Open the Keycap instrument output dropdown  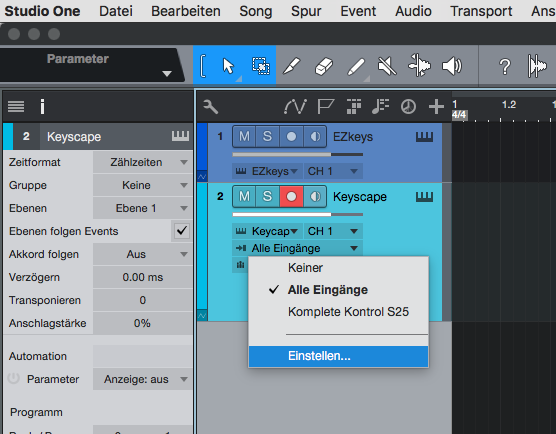[267, 231]
